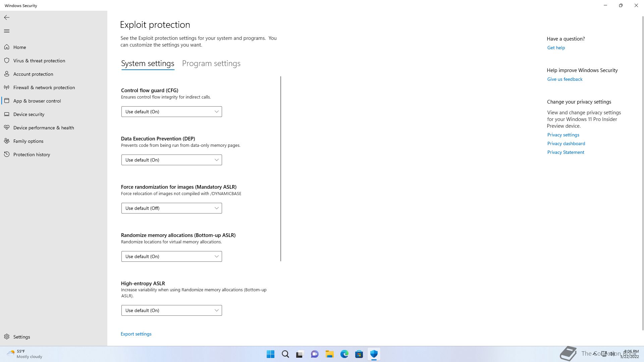Click Device performance & health heart icon
Viewport: 644px width, 362px height.
[x=7, y=128]
